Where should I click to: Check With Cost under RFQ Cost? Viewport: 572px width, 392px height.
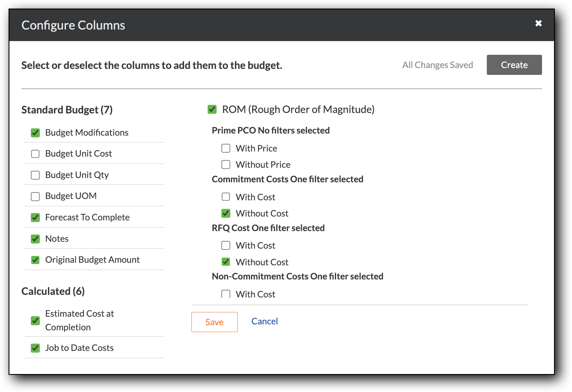226,245
